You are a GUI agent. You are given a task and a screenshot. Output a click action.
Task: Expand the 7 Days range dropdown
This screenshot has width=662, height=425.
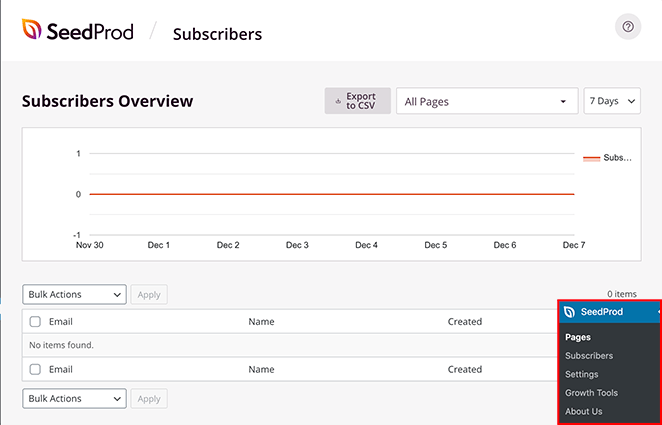[611, 101]
